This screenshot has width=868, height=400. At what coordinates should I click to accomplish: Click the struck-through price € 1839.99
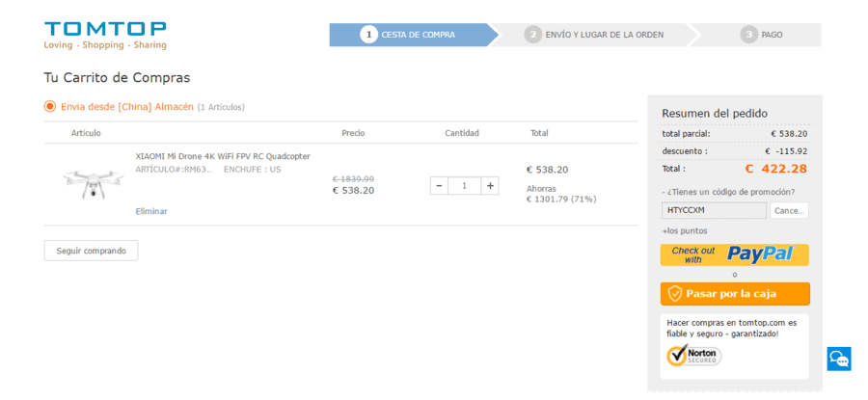pyautogui.click(x=353, y=178)
